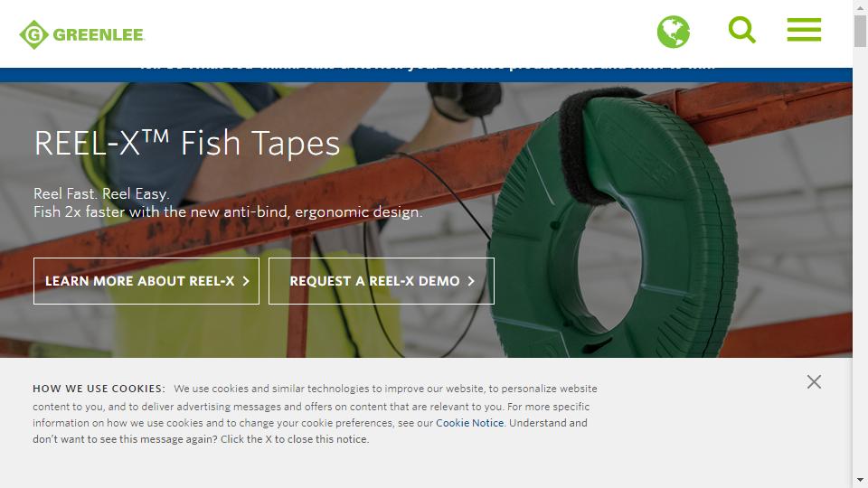
Task: Click the REEL-X Fish Tapes heading
Action: coord(187,144)
